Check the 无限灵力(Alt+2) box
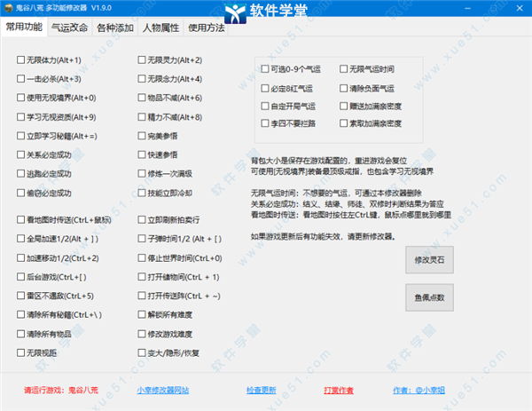532x411 pixels. coord(143,60)
